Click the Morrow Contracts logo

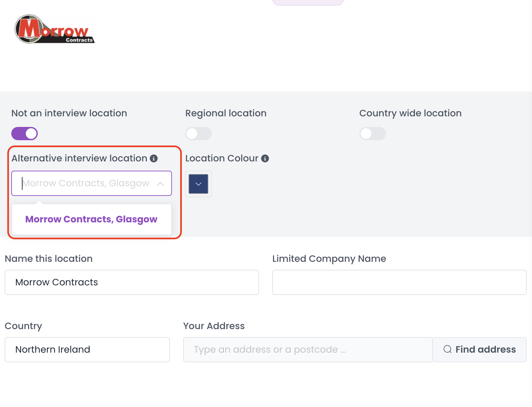click(x=55, y=29)
